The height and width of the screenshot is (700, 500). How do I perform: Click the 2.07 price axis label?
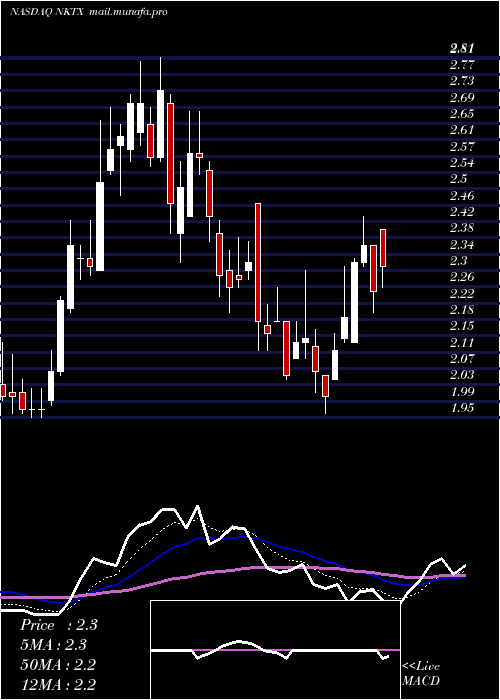pyautogui.click(x=462, y=358)
